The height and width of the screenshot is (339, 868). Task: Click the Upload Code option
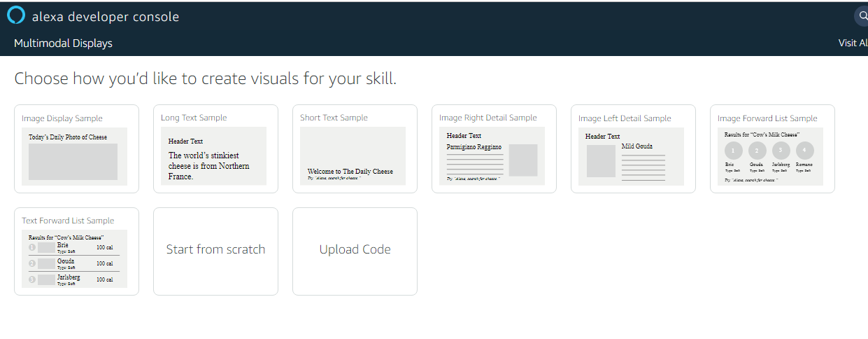coord(355,249)
